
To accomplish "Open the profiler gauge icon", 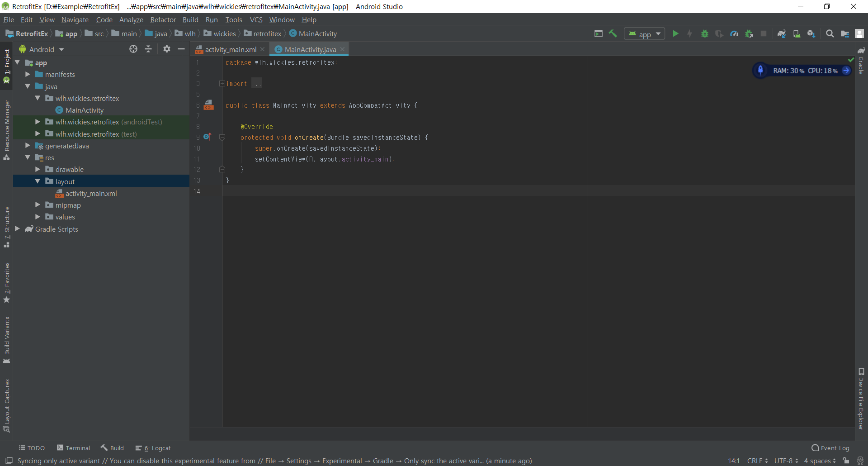I will 734,33.
